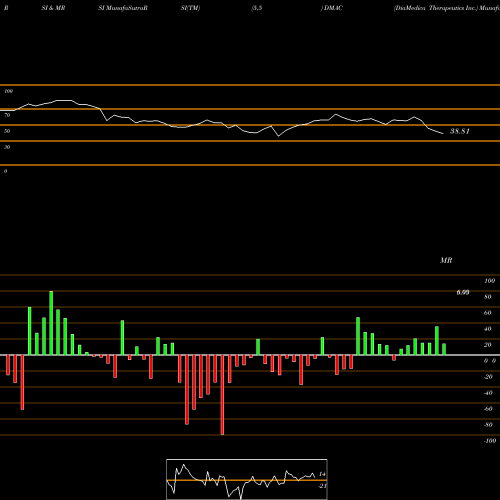Click the '0 0' zero-line label on MR axis

(490, 361)
